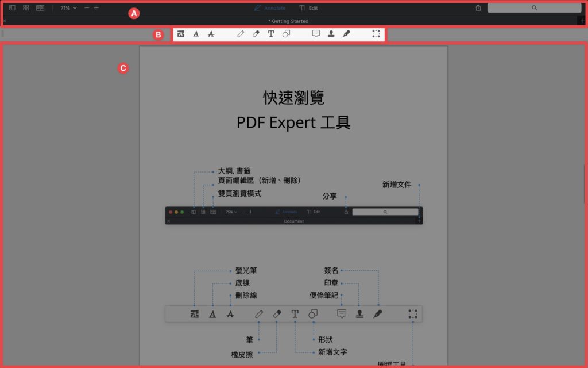Click the label 便條筆記
This screenshot has height=368, width=588.
click(x=324, y=296)
